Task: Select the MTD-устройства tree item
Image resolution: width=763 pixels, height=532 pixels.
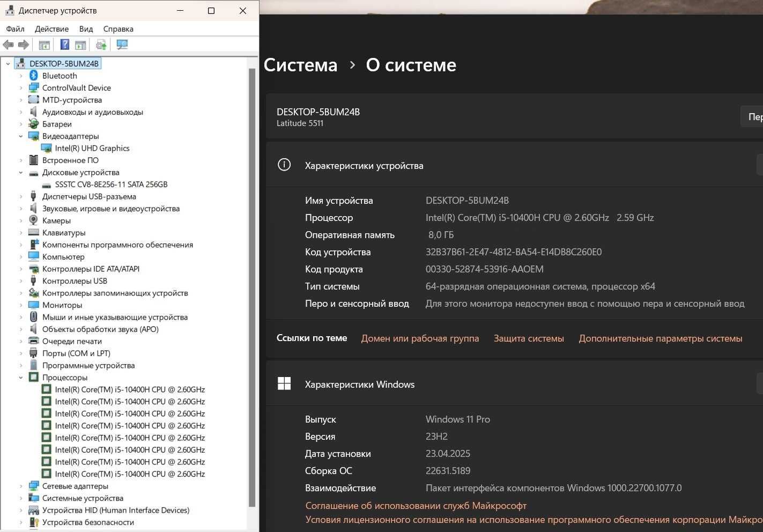Action: tap(72, 100)
